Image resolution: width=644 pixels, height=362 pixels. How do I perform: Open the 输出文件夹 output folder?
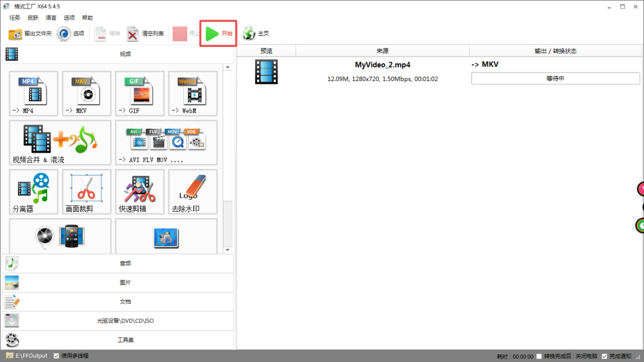[x=30, y=34]
